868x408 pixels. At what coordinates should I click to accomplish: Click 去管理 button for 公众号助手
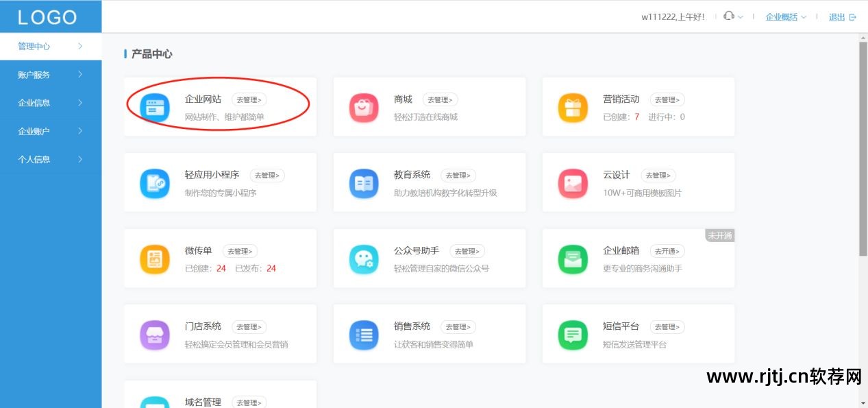coord(467,251)
